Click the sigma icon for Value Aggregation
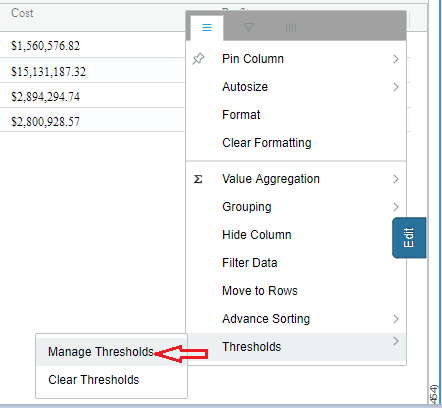 point(198,179)
